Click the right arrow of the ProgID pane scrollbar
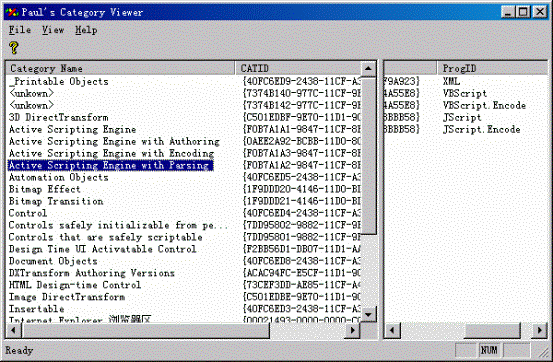 coord(540,331)
